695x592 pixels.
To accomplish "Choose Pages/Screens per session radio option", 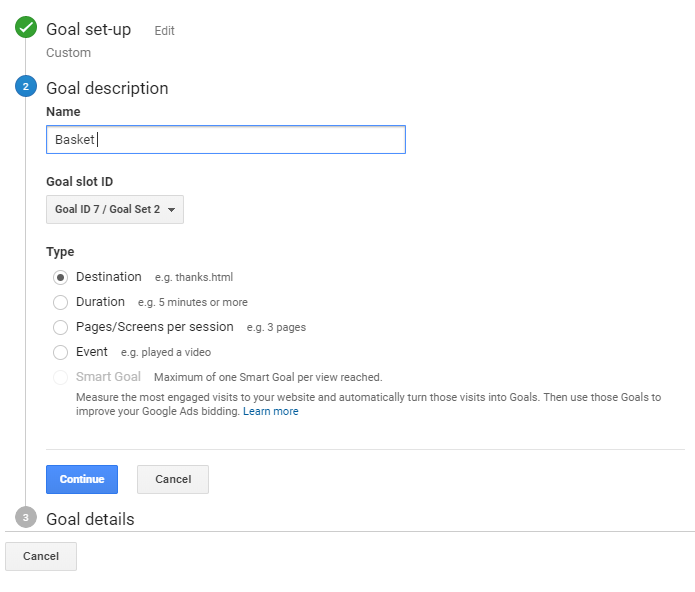I will coord(60,327).
